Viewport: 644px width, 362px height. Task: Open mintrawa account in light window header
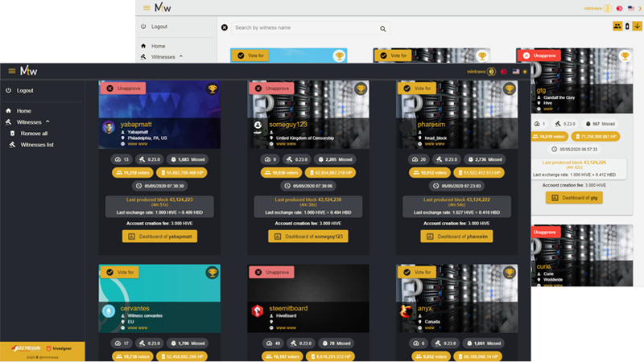[x=598, y=8]
